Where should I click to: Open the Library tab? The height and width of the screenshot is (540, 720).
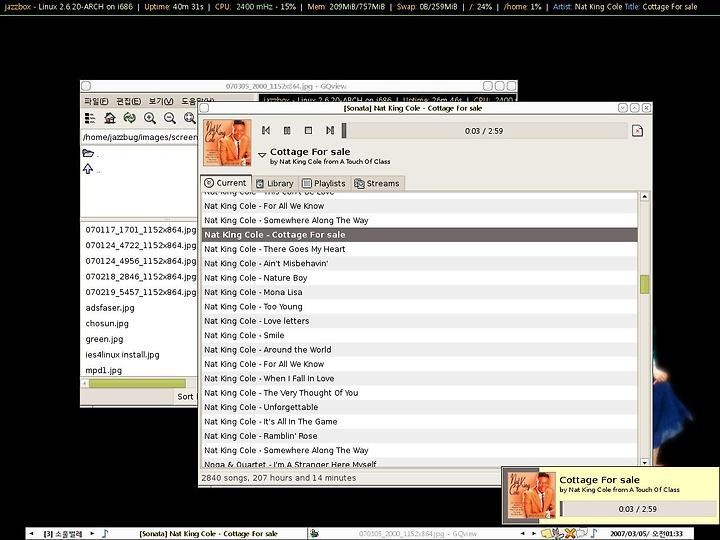275,183
